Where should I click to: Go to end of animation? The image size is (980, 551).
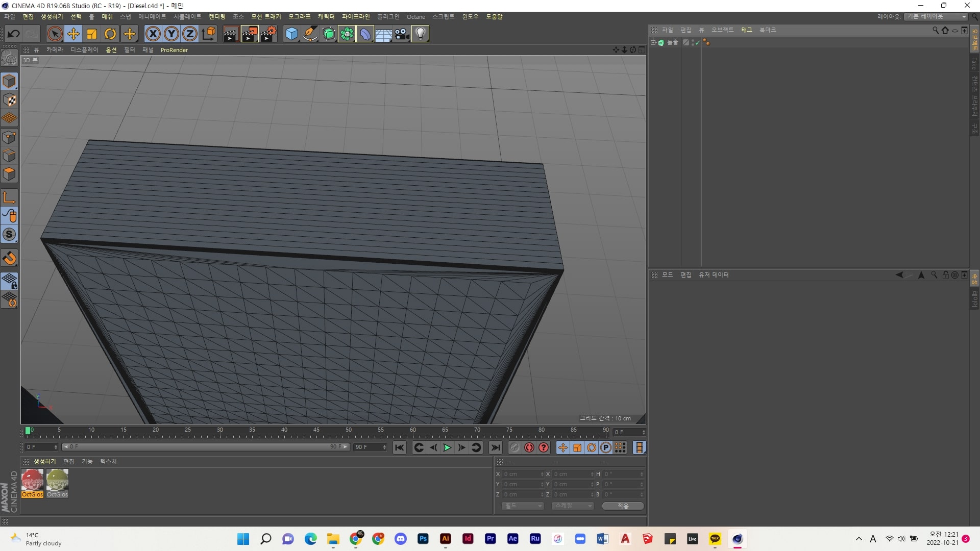(495, 447)
